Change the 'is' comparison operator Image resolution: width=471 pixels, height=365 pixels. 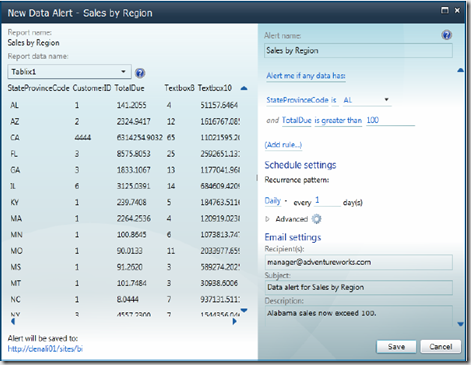(334, 100)
